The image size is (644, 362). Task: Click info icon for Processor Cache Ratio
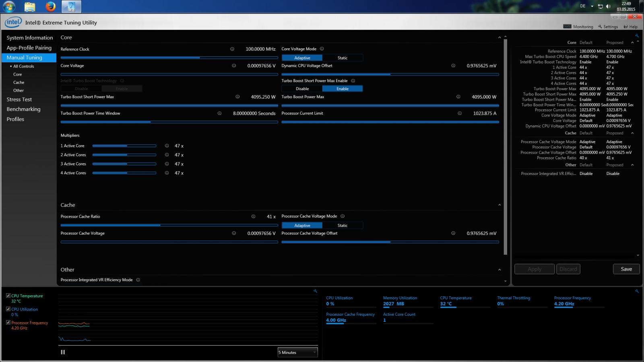253,216
